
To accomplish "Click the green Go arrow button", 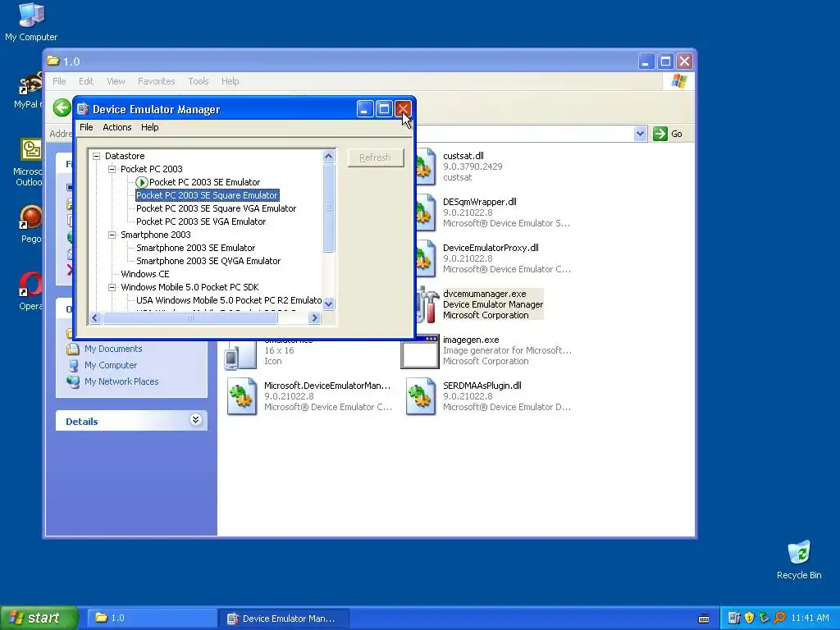I will pyautogui.click(x=660, y=134).
